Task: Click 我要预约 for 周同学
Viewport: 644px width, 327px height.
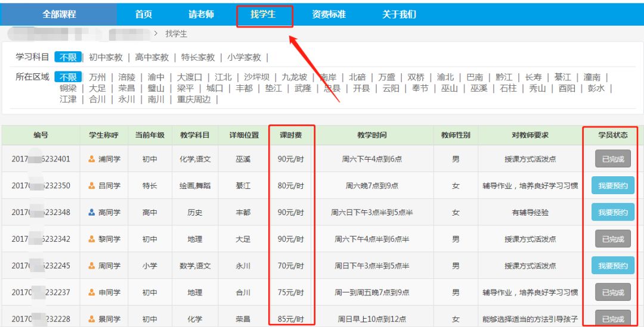Action: coord(613,266)
